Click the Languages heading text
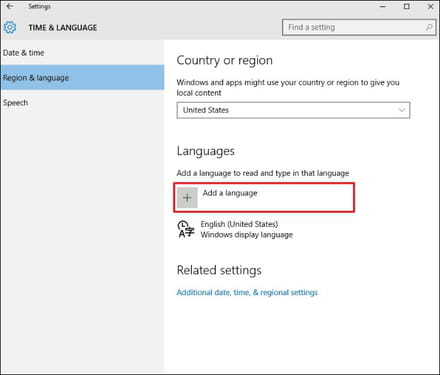The width and height of the screenshot is (440, 375). [206, 151]
